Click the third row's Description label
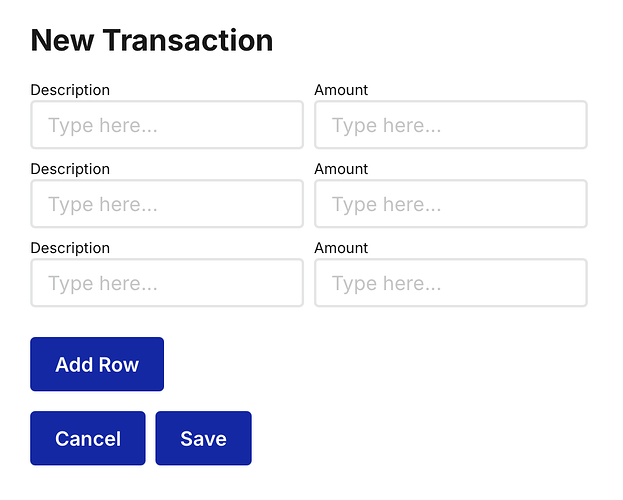The image size is (623, 500). pyautogui.click(x=70, y=248)
